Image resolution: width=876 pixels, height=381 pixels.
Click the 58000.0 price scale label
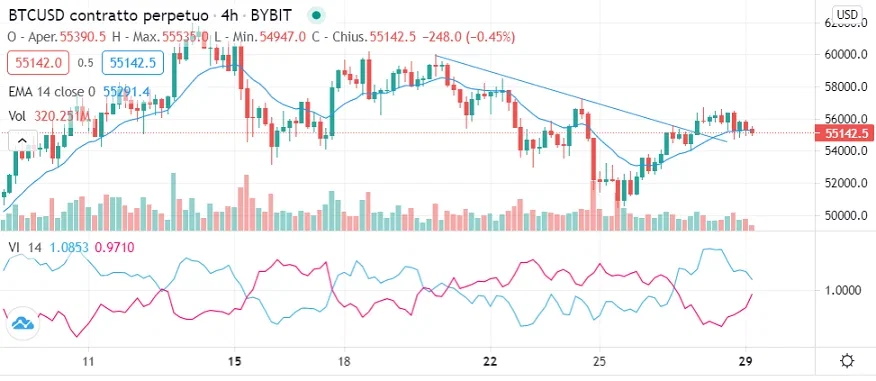[x=846, y=87]
